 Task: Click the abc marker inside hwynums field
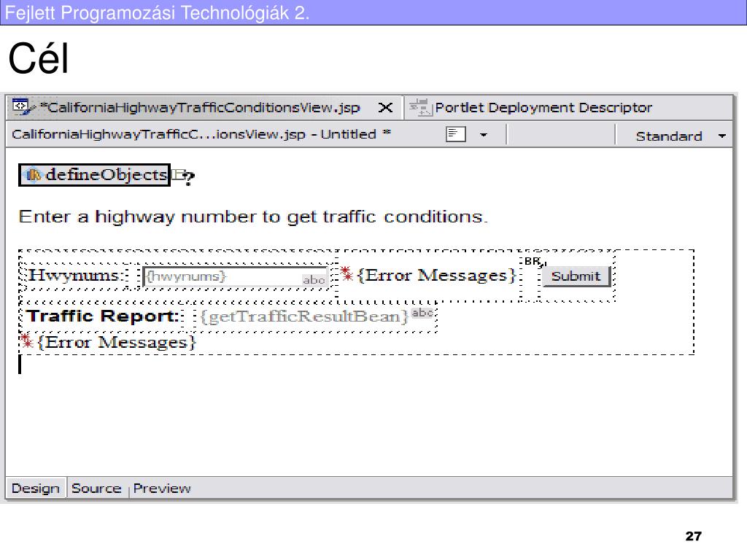(314, 280)
